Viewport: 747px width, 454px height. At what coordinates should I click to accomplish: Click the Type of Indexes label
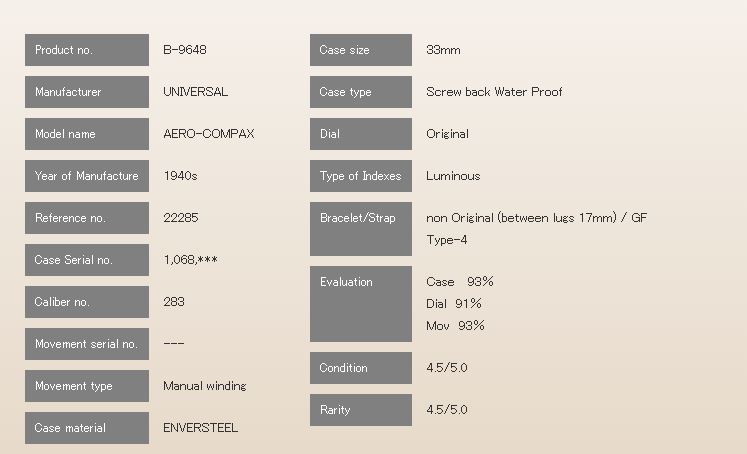click(x=361, y=176)
